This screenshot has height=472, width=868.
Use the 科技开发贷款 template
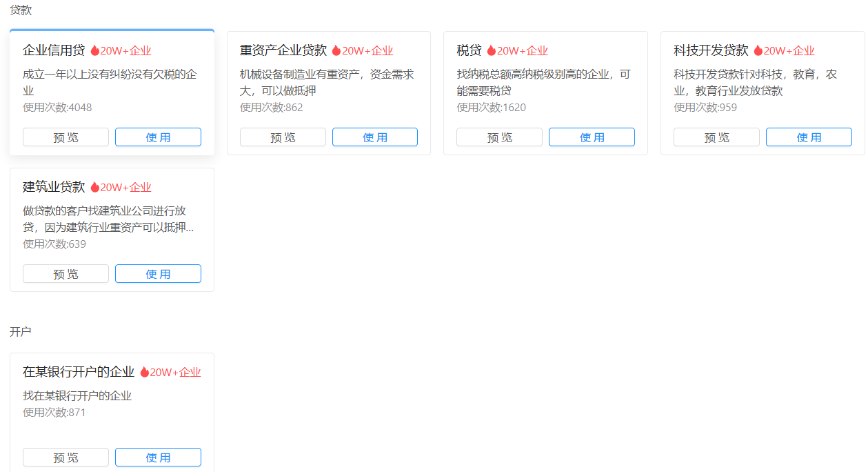pos(809,137)
